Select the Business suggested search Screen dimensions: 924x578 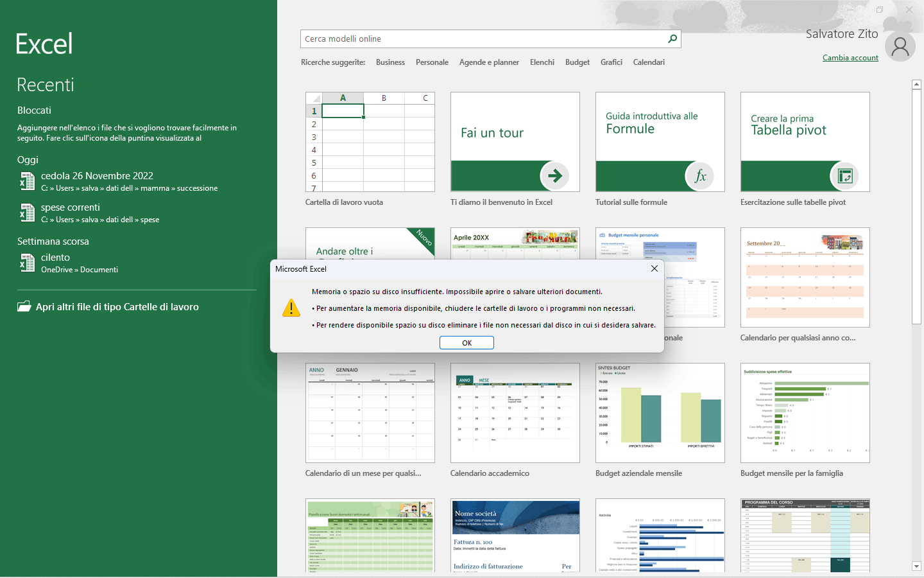pyautogui.click(x=390, y=62)
